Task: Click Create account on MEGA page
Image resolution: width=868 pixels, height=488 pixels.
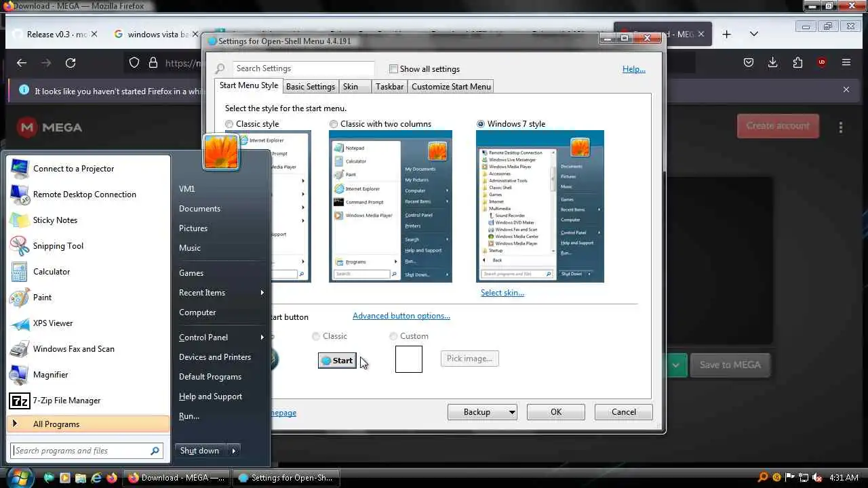Action: point(778,126)
